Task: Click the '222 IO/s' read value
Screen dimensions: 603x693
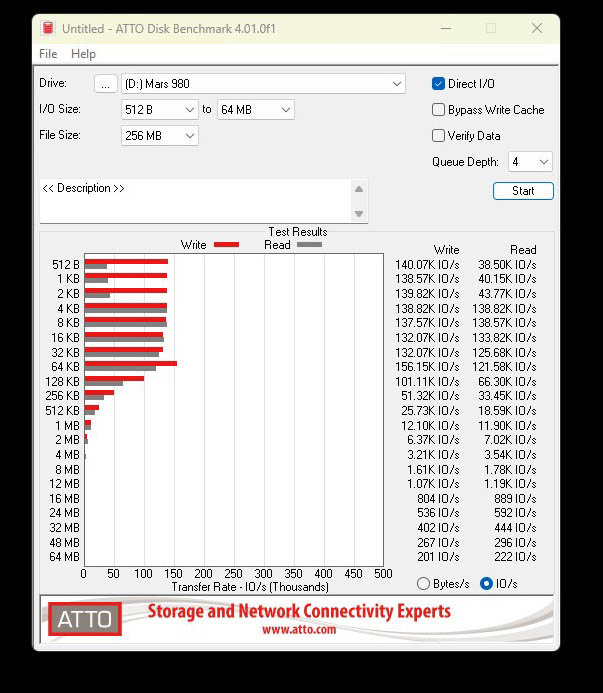Action: [515, 557]
